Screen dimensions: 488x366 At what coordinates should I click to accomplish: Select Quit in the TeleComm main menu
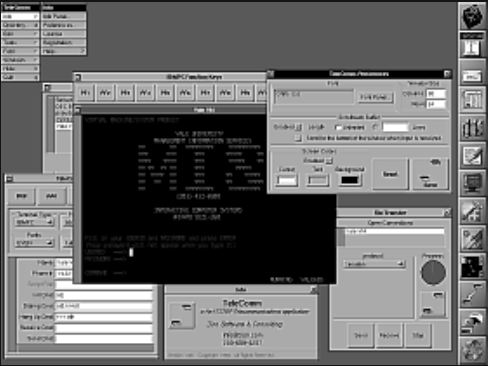pyautogui.click(x=20, y=77)
